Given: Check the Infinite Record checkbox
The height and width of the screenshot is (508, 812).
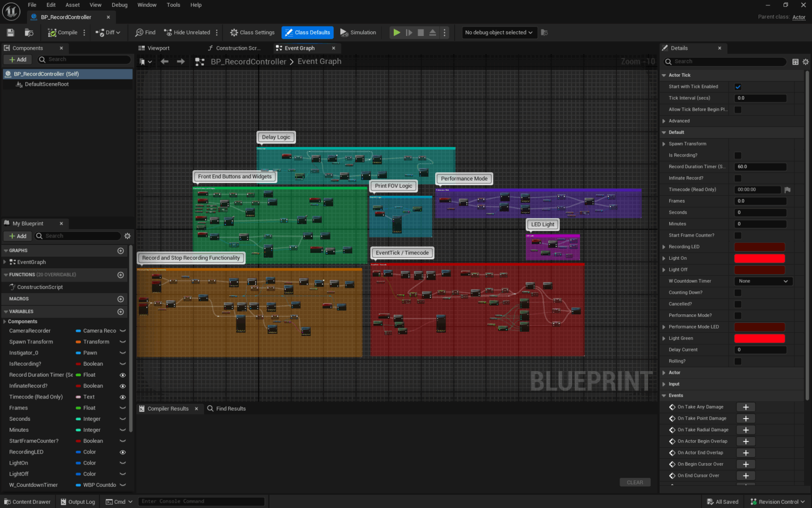Looking at the screenshot, I should pos(738,178).
